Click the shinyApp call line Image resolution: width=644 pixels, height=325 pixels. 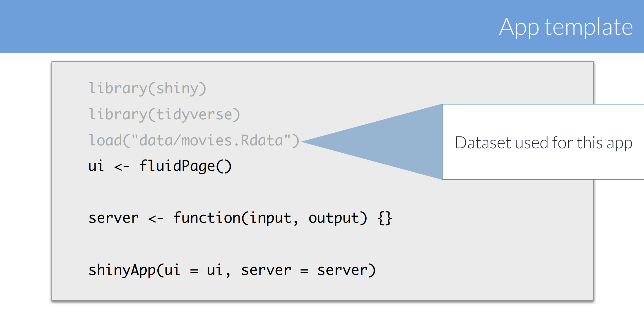[232, 270]
